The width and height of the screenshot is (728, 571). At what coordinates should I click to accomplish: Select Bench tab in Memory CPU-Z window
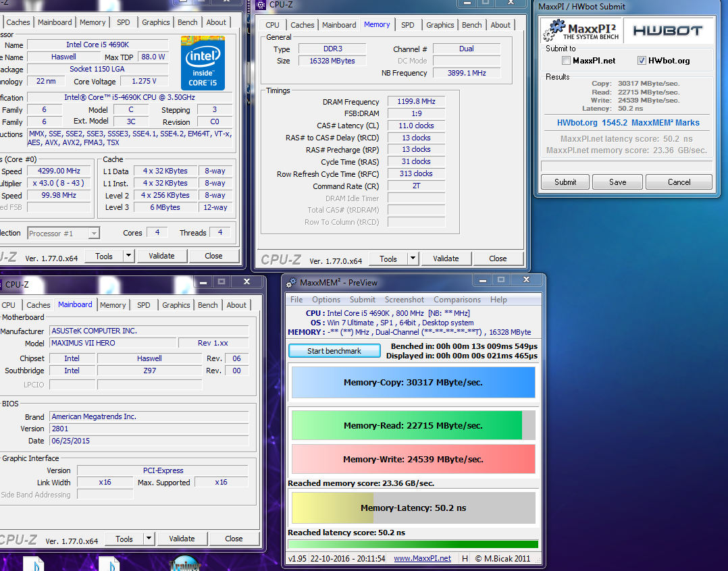(x=471, y=25)
